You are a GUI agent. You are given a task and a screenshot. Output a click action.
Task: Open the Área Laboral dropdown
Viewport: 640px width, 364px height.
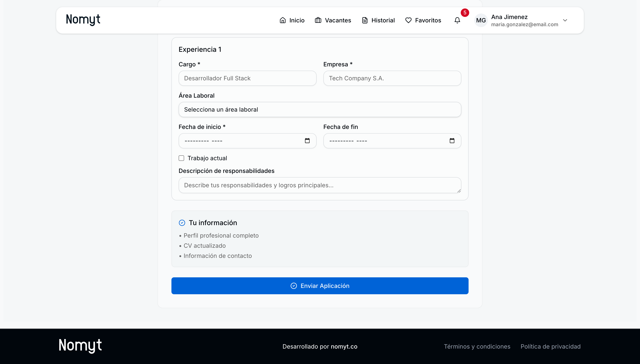(x=320, y=109)
